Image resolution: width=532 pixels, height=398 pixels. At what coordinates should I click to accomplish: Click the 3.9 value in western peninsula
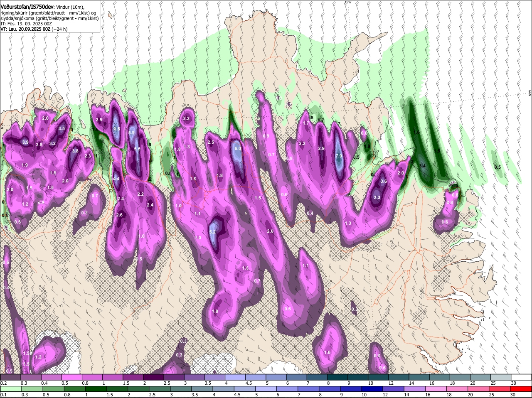click(x=25, y=142)
